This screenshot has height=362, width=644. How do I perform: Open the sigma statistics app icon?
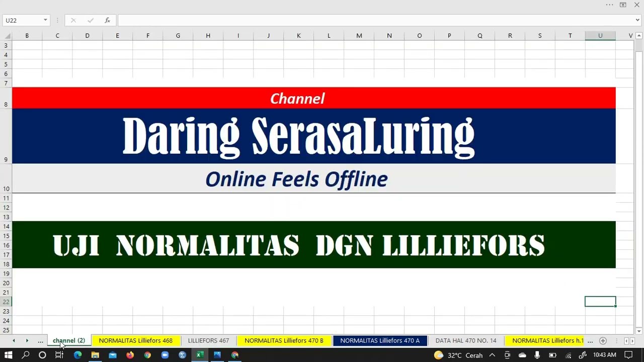182,355
